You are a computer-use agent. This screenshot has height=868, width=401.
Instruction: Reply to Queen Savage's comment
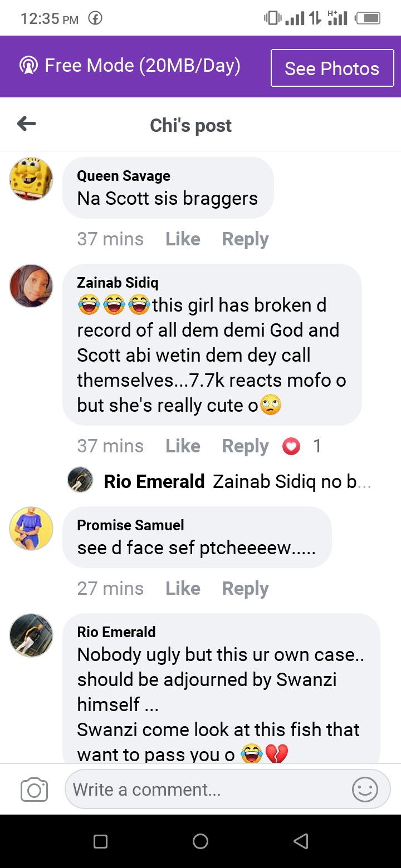pos(245,239)
